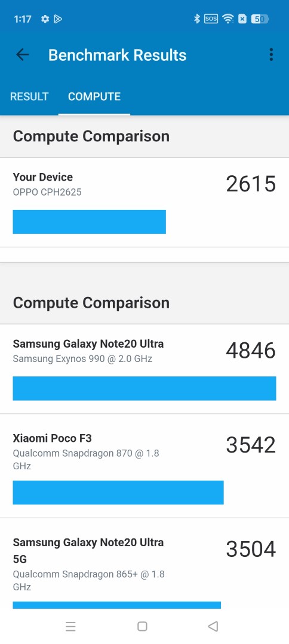289x644 pixels.
Task: Tap the 2615 score value
Action: tap(251, 184)
